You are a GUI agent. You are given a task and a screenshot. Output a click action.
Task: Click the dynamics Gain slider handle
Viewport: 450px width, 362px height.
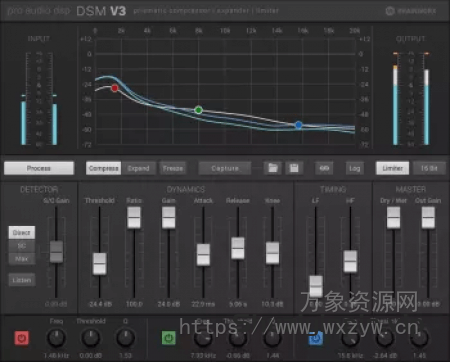[169, 217]
